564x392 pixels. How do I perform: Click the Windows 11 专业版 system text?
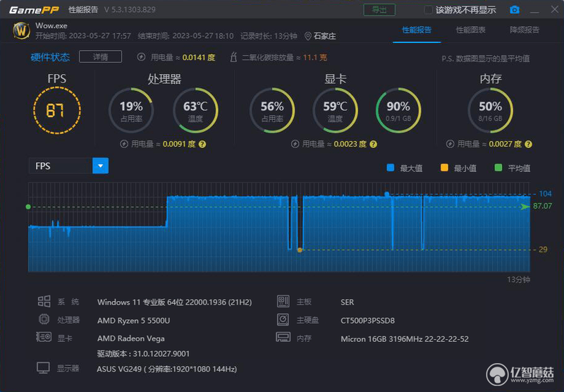click(x=174, y=302)
